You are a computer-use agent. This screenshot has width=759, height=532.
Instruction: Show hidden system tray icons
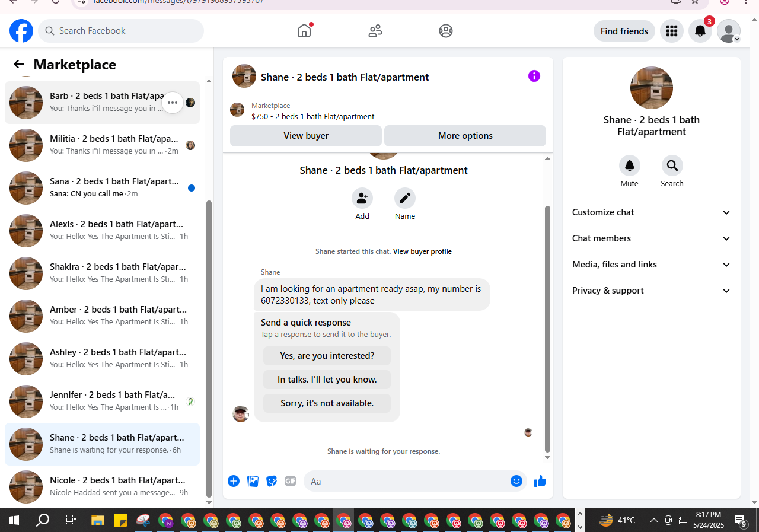click(653, 520)
